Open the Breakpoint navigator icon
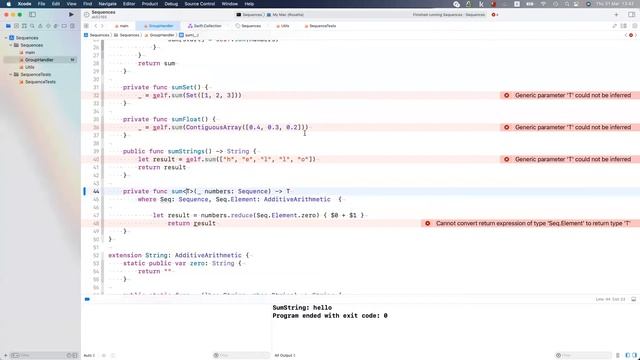The height and width of the screenshot is (360, 640). (64, 26)
